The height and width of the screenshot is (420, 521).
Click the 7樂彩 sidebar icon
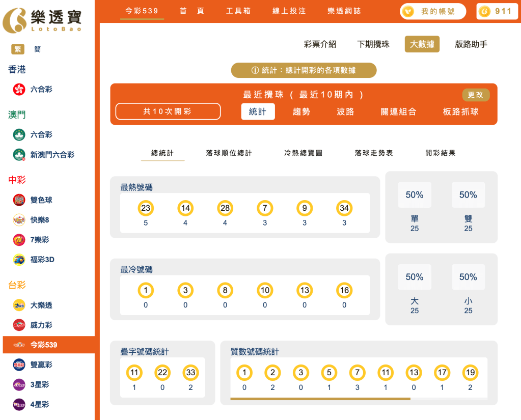point(17,240)
